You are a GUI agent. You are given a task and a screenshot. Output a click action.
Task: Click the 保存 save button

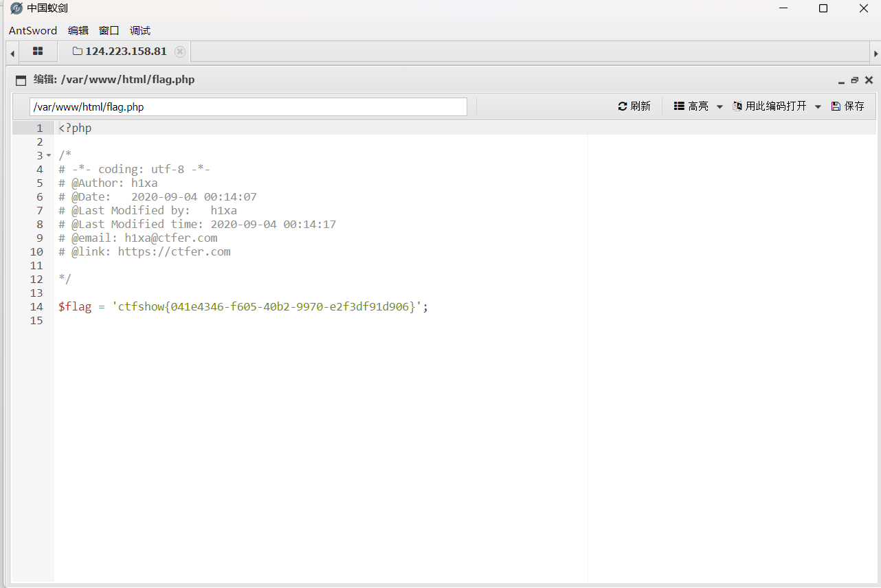[848, 106]
